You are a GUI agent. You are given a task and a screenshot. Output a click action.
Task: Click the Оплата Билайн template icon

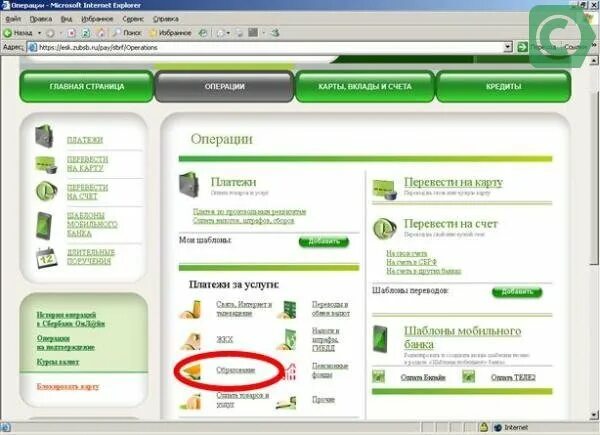pos(378,377)
